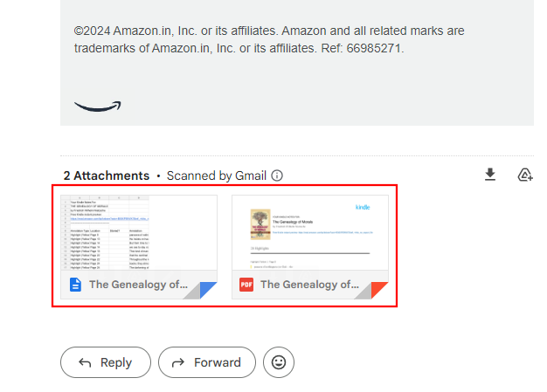Click the book cover image in PDF preview

point(259,222)
